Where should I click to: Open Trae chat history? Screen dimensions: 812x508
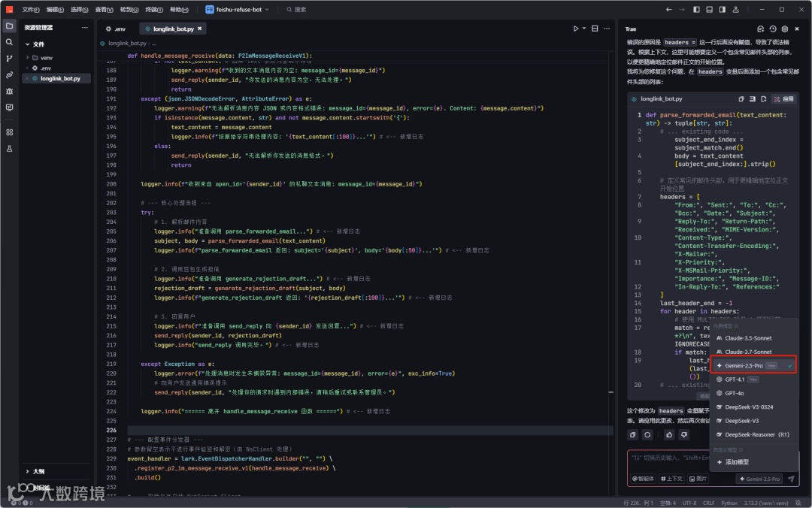[773, 29]
